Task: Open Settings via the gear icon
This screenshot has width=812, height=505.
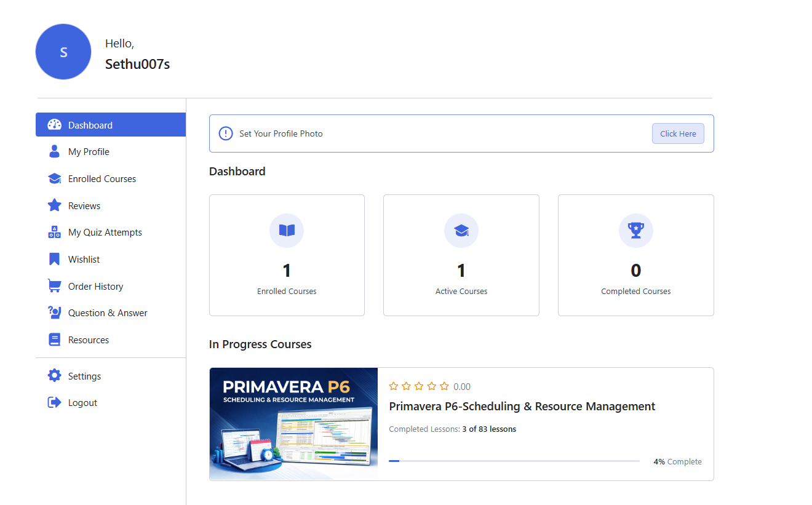Action: point(54,375)
